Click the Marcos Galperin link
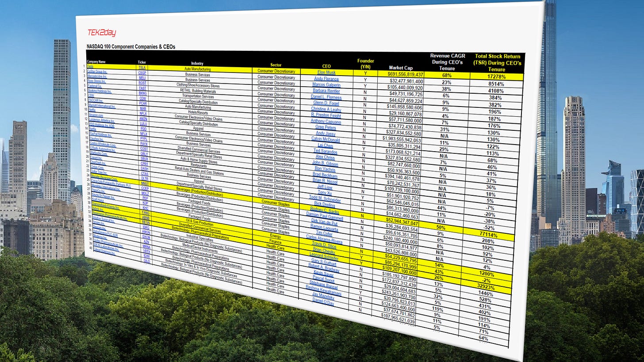644x362 pixels. point(326,84)
